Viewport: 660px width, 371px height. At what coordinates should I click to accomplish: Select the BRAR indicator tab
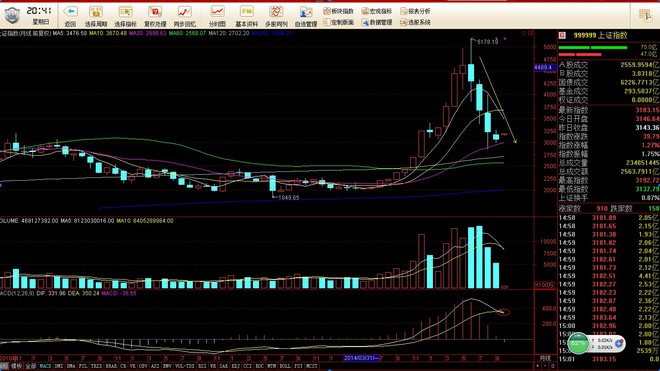pos(111,366)
